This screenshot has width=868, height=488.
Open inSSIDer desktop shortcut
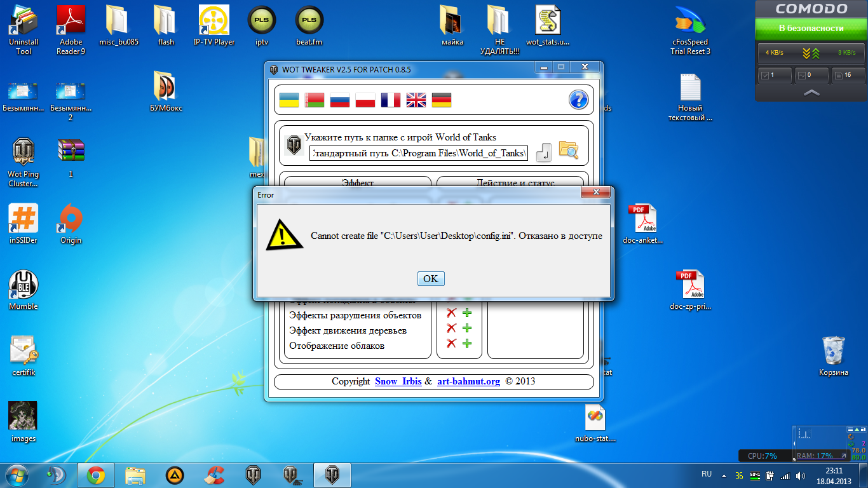(24, 224)
